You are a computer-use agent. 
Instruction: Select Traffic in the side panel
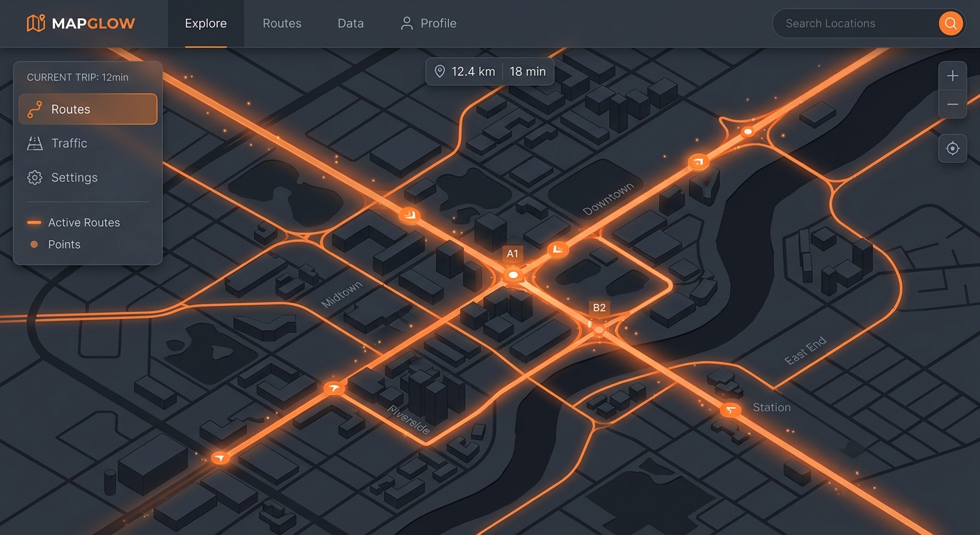[x=88, y=144]
